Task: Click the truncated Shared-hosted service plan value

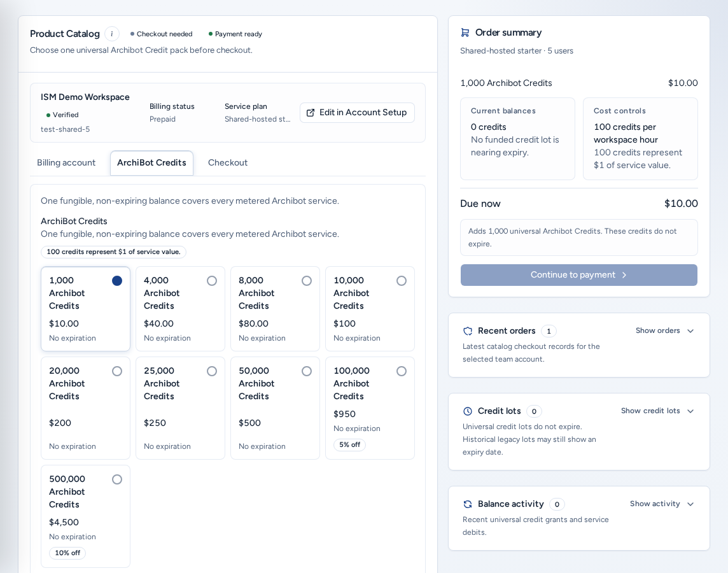Action: pyautogui.click(x=258, y=119)
